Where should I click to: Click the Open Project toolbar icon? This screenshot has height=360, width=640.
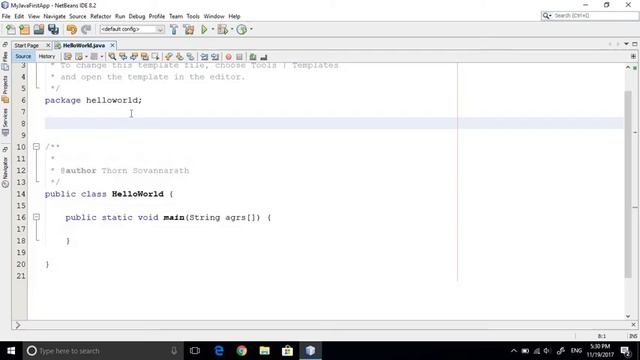click(39, 29)
